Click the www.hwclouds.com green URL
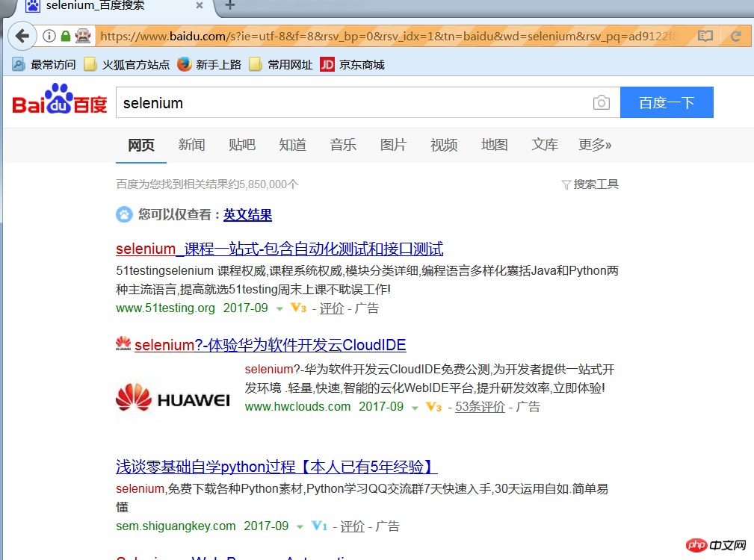The image size is (754, 560). (x=297, y=406)
